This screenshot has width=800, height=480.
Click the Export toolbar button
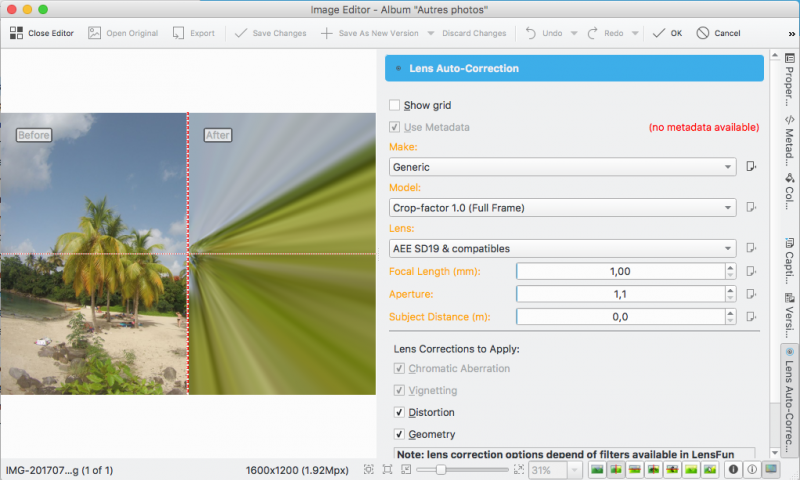pyautogui.click(x=193, y=33)
